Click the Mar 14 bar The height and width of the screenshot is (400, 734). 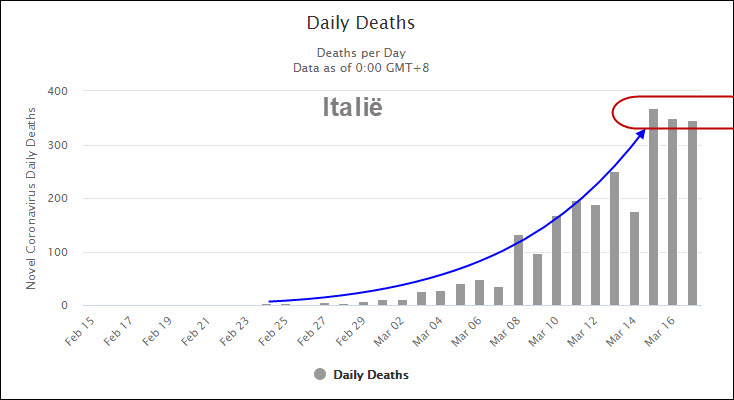click(634, 258)
